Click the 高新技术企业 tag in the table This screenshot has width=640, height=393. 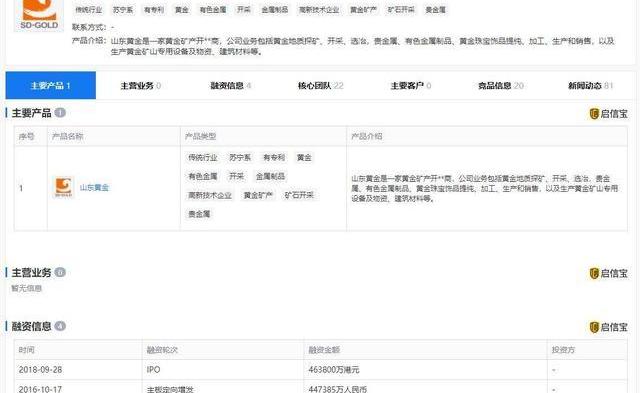tap(210, 195)
